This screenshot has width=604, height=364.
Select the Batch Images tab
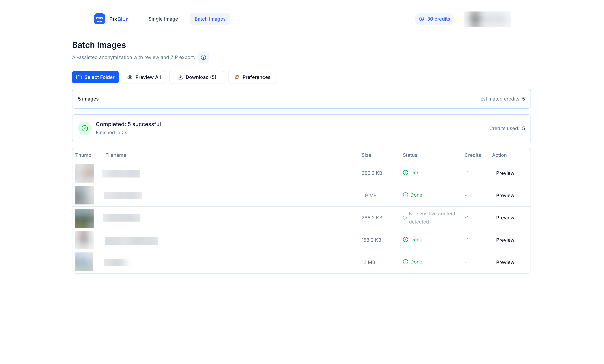pyautogui.click(x=210, y=19)
